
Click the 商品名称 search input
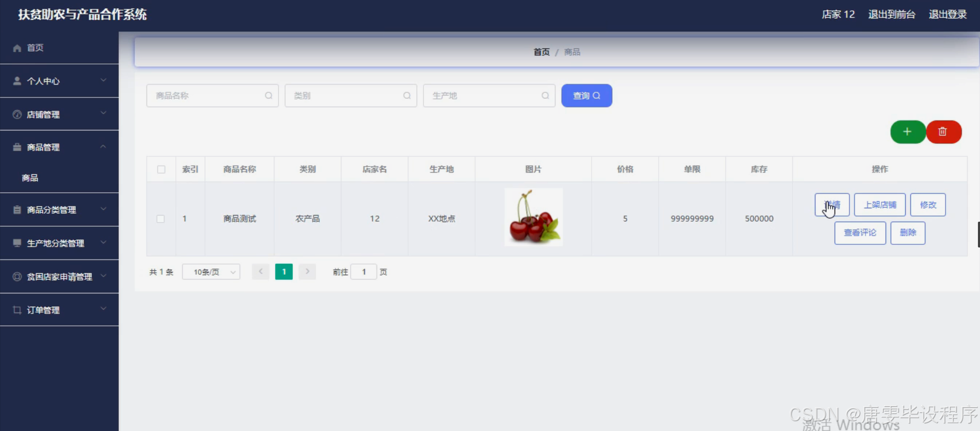coord(213,95)
